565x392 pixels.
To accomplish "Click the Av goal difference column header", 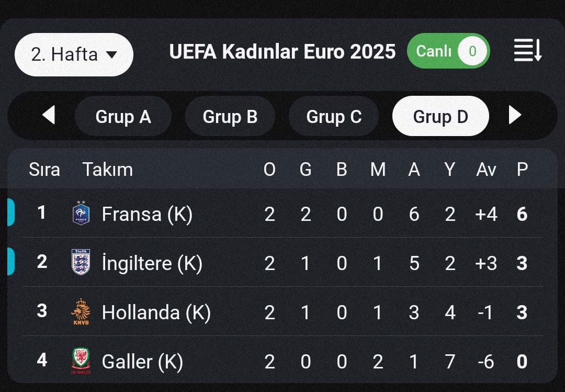I will (x=486, y=169).
